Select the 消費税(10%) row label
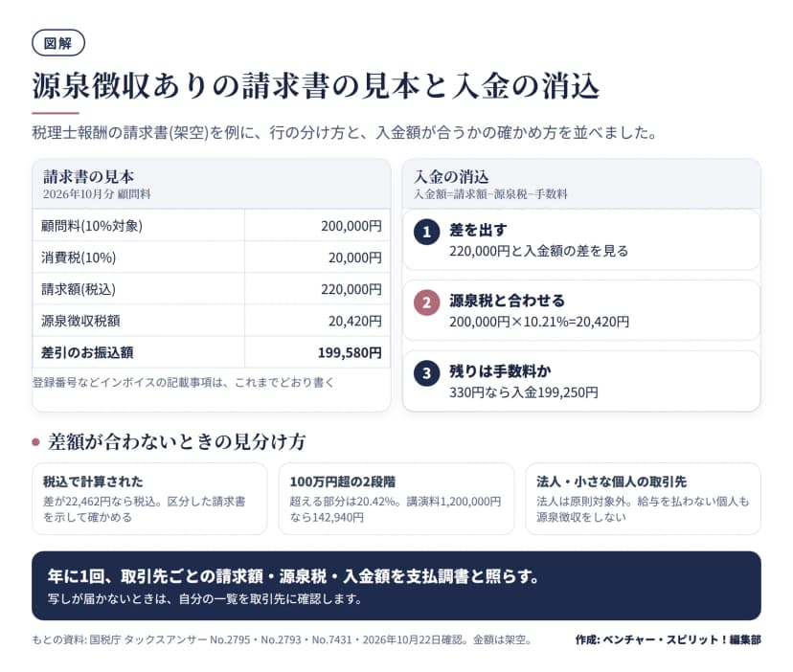793x672 pixels. point(79,258)
